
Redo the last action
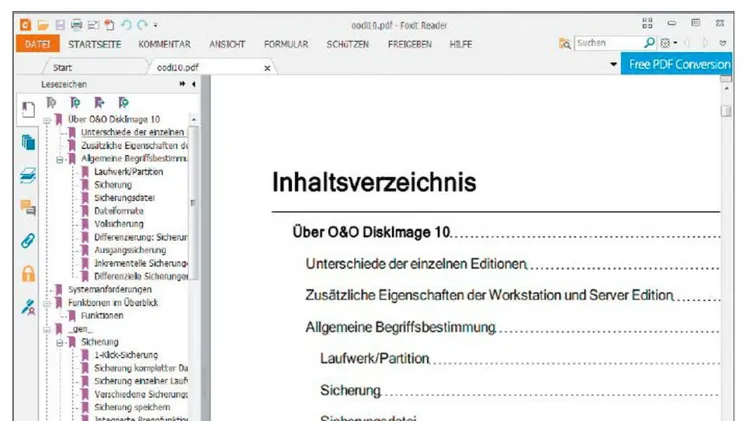coord(143,25)
